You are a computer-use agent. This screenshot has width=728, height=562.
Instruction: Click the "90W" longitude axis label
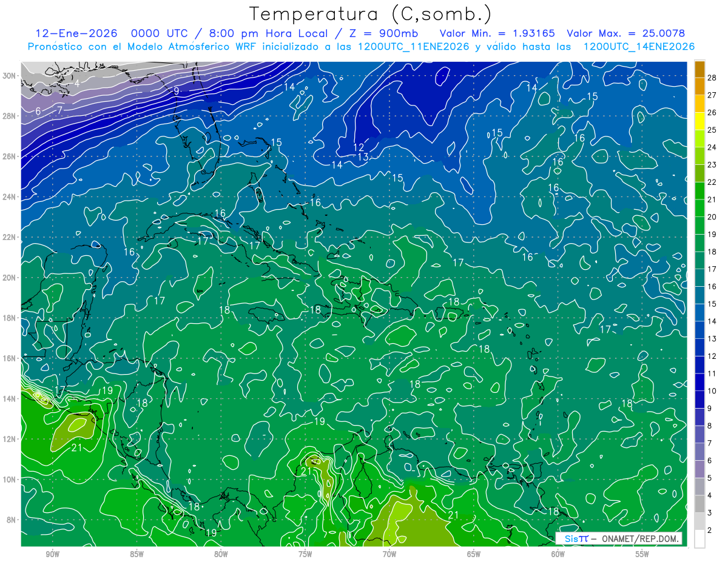coord(52,554)
